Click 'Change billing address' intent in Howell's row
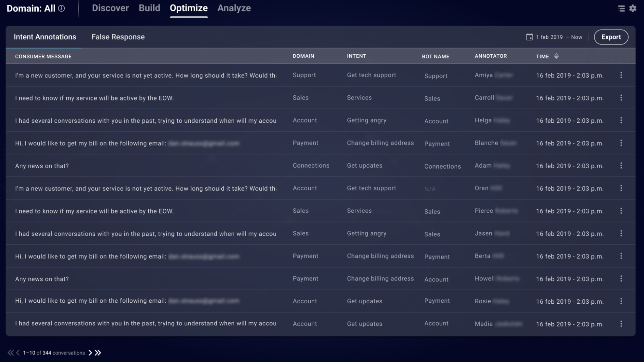Screen dimensions: 644x362 pos(380,279)
